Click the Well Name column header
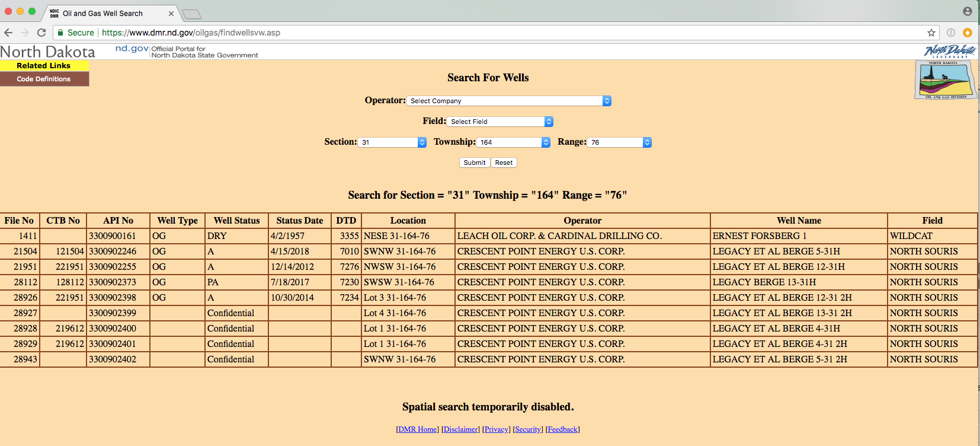 [799, 221]
